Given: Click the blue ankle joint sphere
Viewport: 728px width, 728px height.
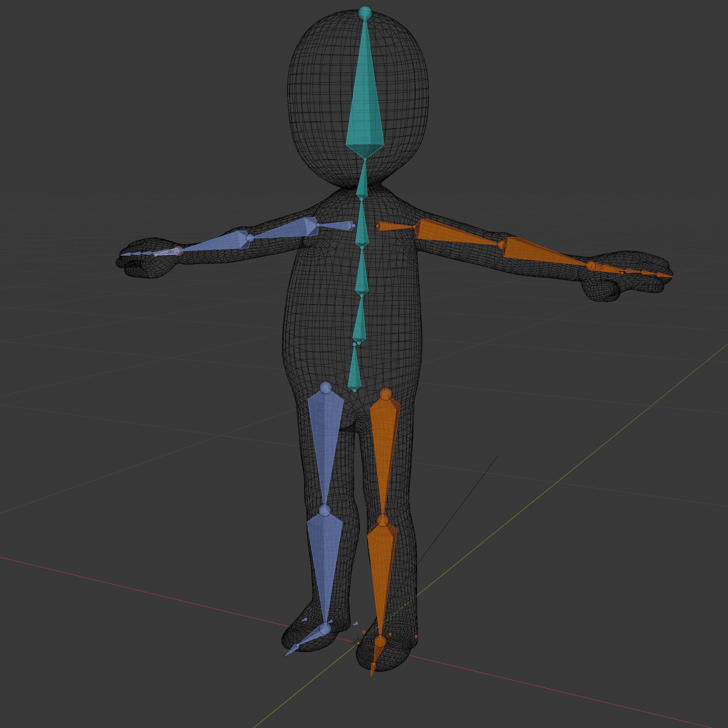Looking at the screenshot, I should click(x=325, y=629).
